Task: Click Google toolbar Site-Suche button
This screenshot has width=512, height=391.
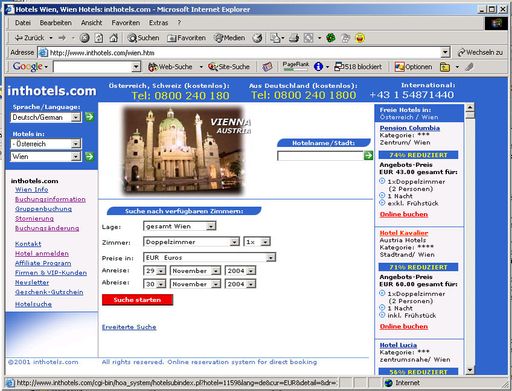Action: click(229, 67)
